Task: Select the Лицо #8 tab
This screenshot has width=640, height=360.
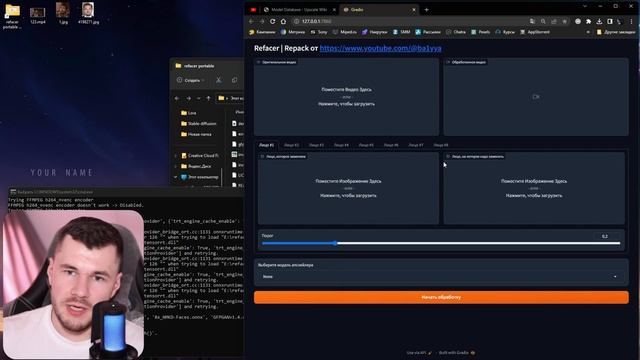Action: point(441,145)
